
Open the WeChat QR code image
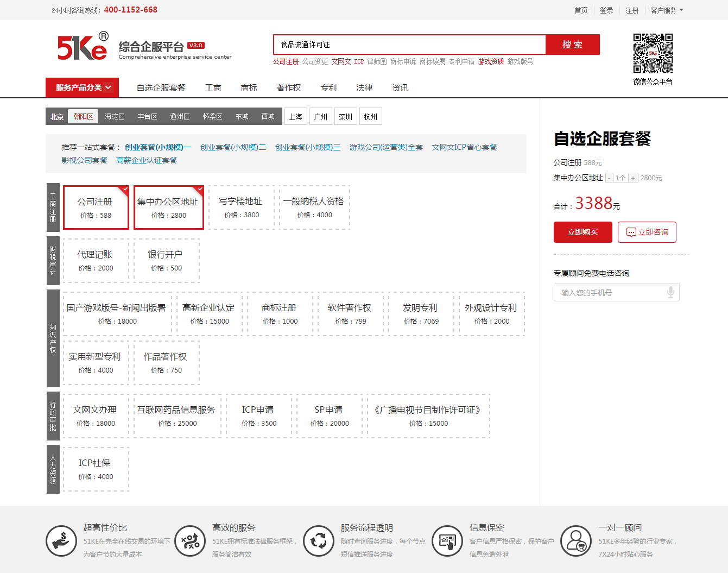[653, 53]
